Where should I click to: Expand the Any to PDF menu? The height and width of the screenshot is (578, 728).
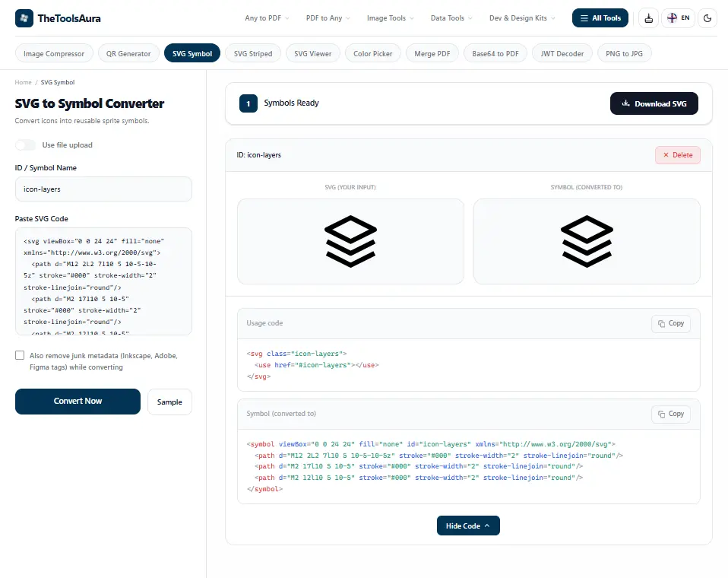point(267,18)
